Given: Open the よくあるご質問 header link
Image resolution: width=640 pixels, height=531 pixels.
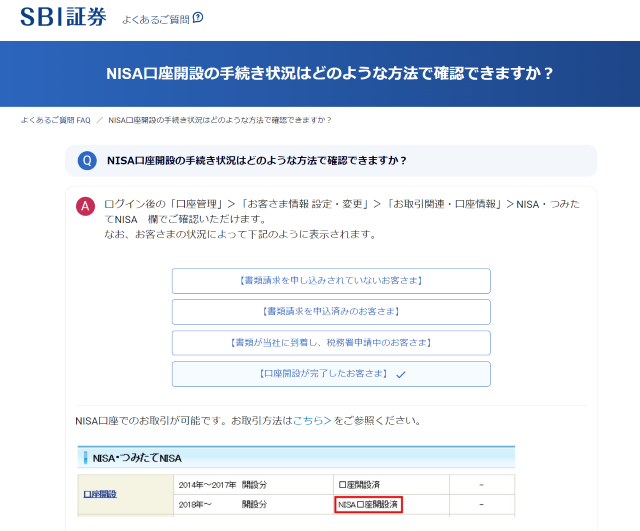Looking at the screenshot, I should point(155,19).
